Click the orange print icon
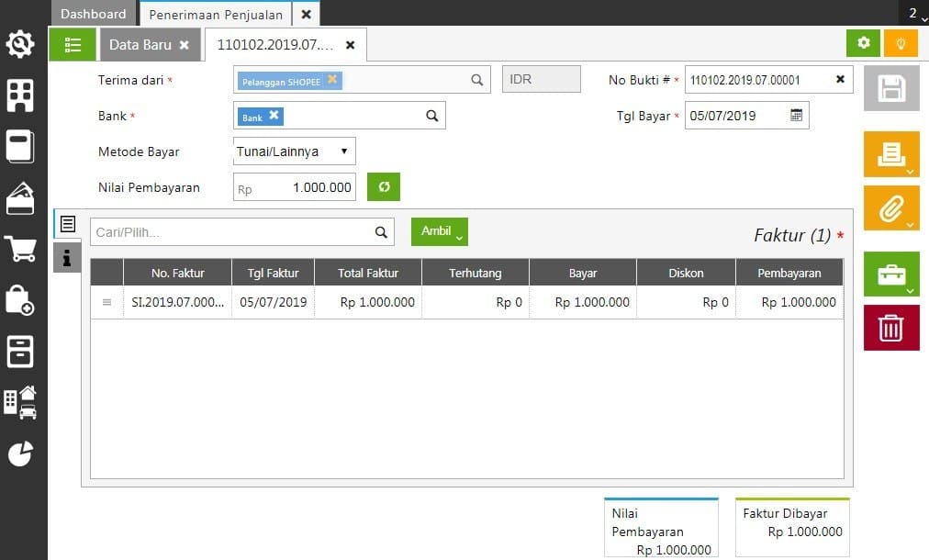Screen dimensions: 929x560 point(890,154)
